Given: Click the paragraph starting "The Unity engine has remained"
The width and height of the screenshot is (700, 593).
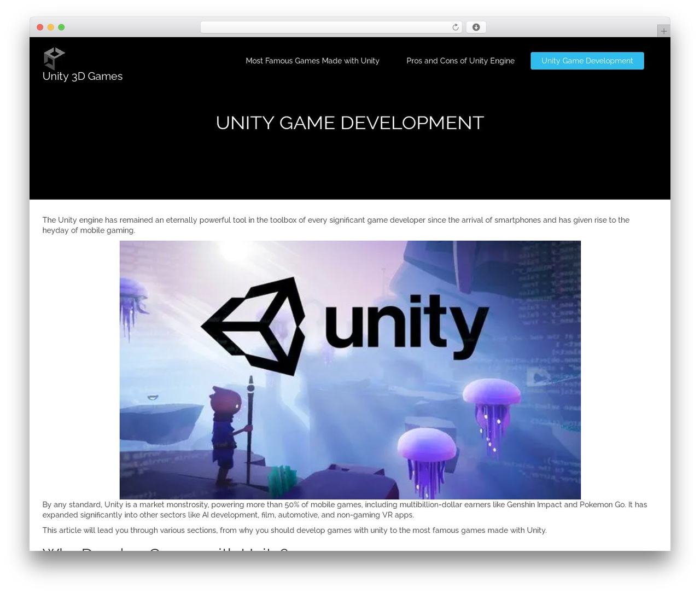Looking at the screenshot, I should [x=336, y=225].
